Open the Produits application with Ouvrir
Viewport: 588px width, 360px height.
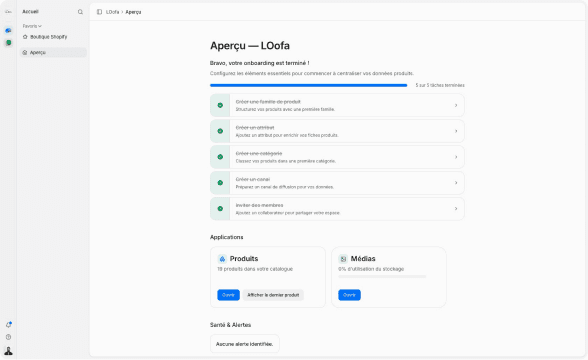tap(228, 295)
